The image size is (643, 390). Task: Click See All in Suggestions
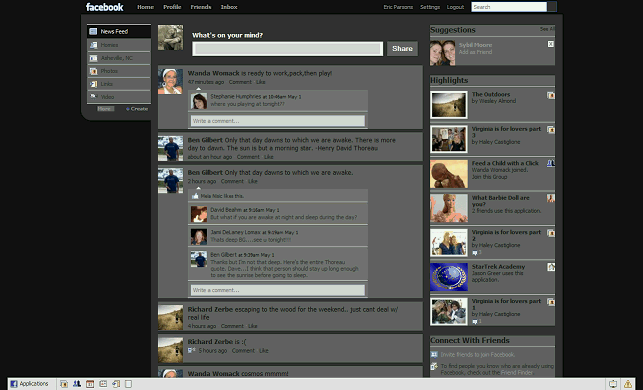[547, 29]
